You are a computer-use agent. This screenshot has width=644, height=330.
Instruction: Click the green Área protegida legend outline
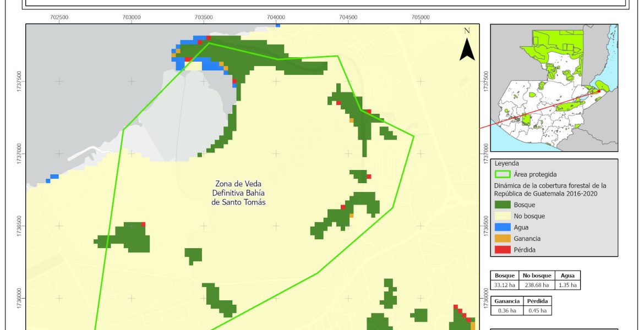click(501, 174)
